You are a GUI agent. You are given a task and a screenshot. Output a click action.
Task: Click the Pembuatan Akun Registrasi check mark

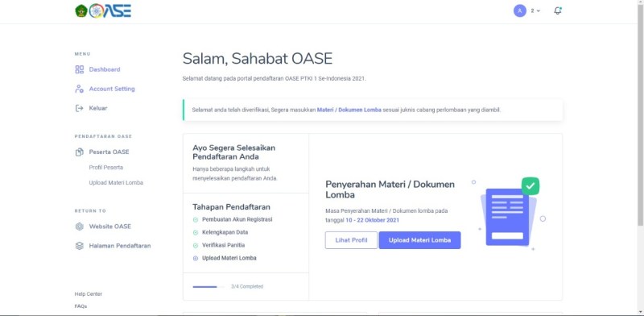[196, 220]
